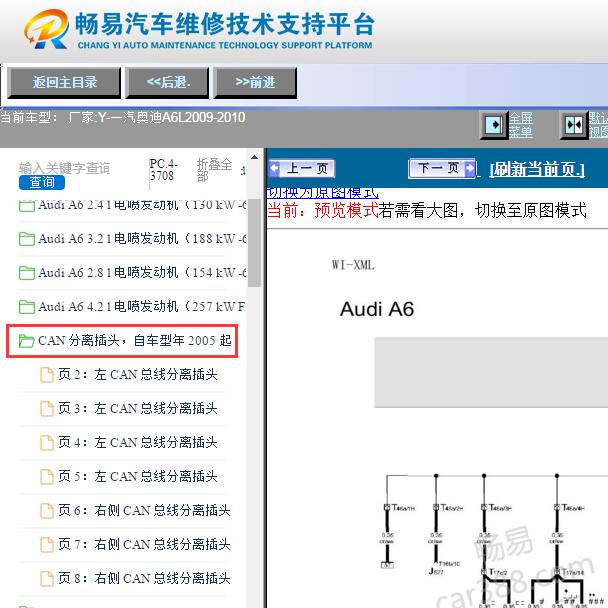
Task: Click the tree panel scrollbar thumb
Action: [x=254, y=243]
